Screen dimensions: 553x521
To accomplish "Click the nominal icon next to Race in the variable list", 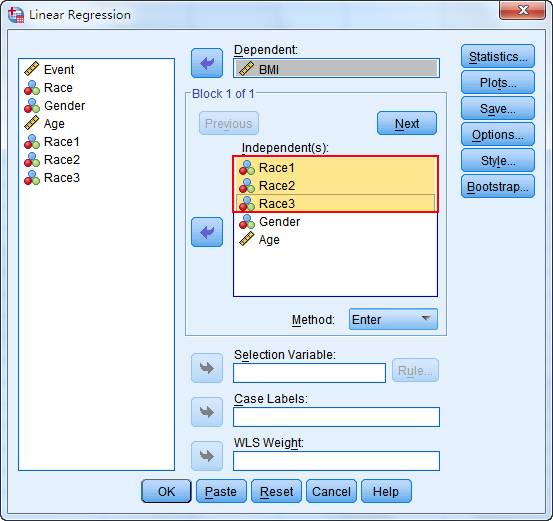I will tap(32, 87).
